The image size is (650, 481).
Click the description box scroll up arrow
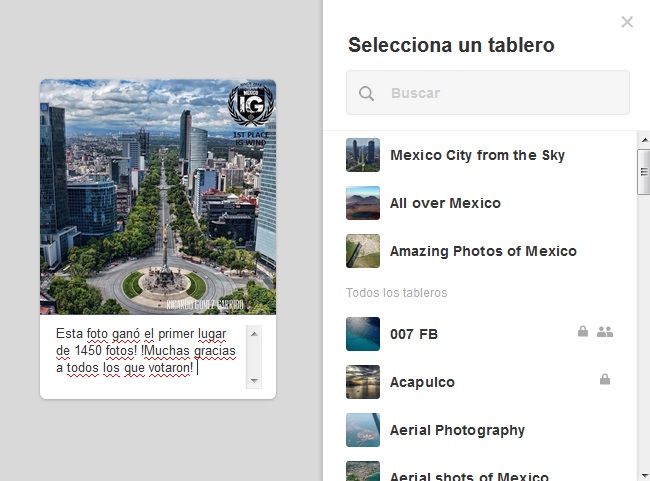[x=254, y=334]
